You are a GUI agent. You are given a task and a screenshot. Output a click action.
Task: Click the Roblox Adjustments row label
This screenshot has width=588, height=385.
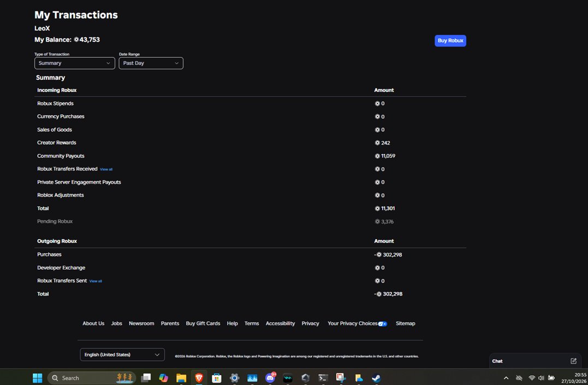click(x=61, y=195)
